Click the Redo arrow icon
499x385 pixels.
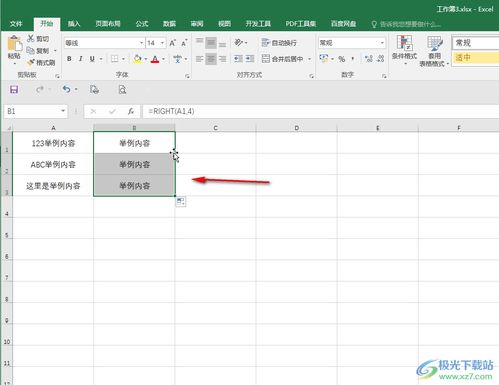[40, 89]
